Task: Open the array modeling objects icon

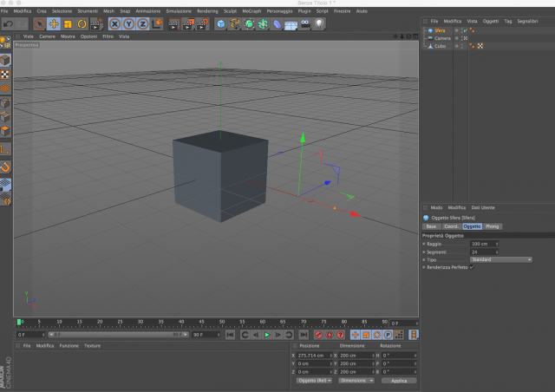Action: tap(263, 24)
